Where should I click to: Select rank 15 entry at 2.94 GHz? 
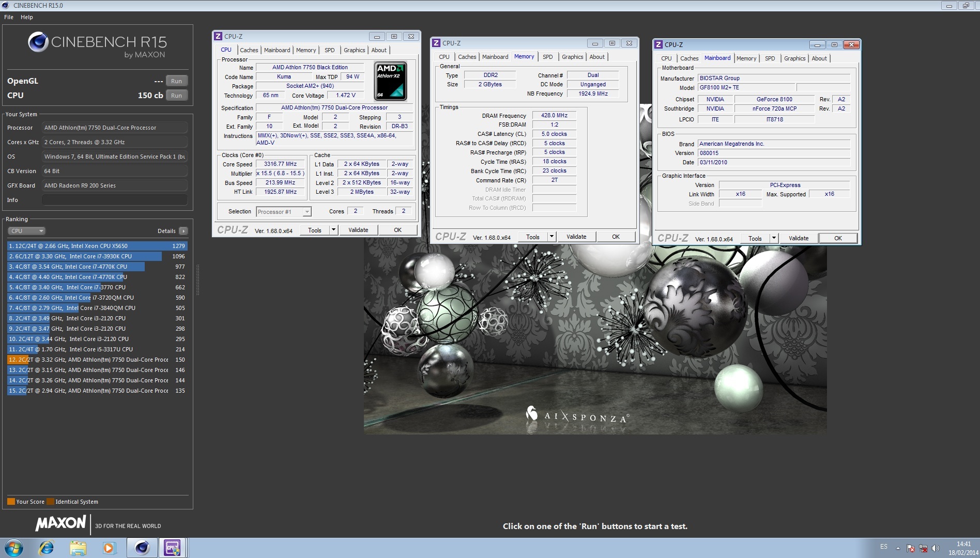coord(97,391)
